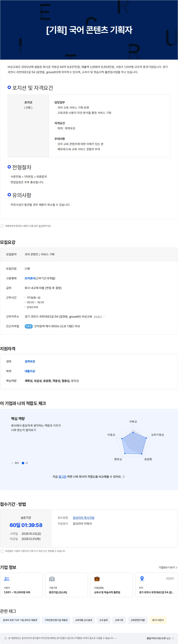
Task: Click the 국어 콘텐츠 / 서비스 기획 field value
Action: coord(39,254)
